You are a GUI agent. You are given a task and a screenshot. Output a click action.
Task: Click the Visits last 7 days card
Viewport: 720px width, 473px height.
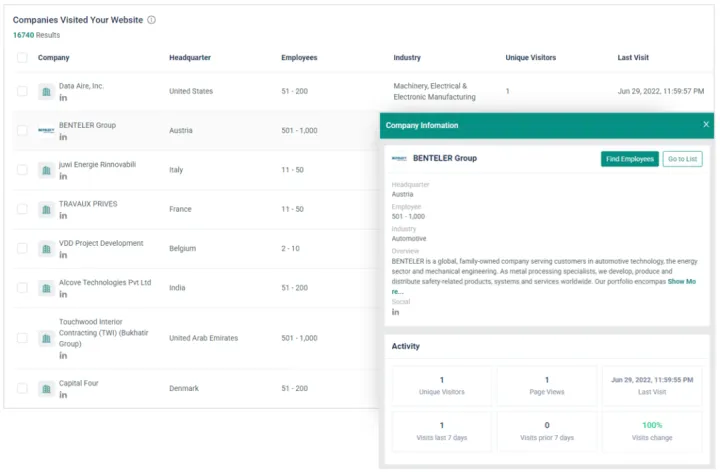click(442, 431)
